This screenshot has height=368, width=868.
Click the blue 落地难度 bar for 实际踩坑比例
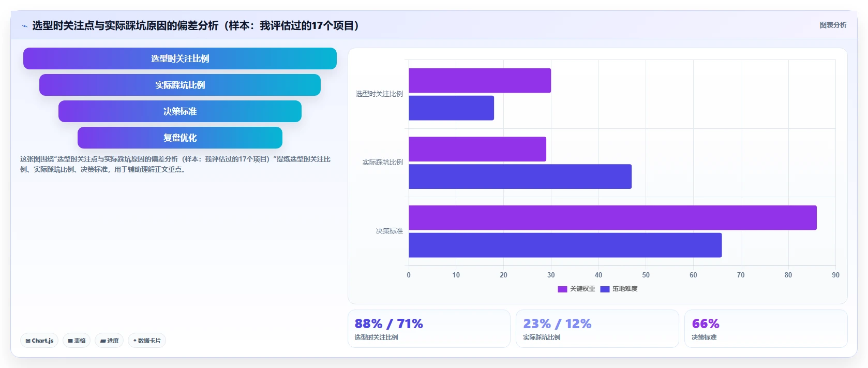pos(520,176)
